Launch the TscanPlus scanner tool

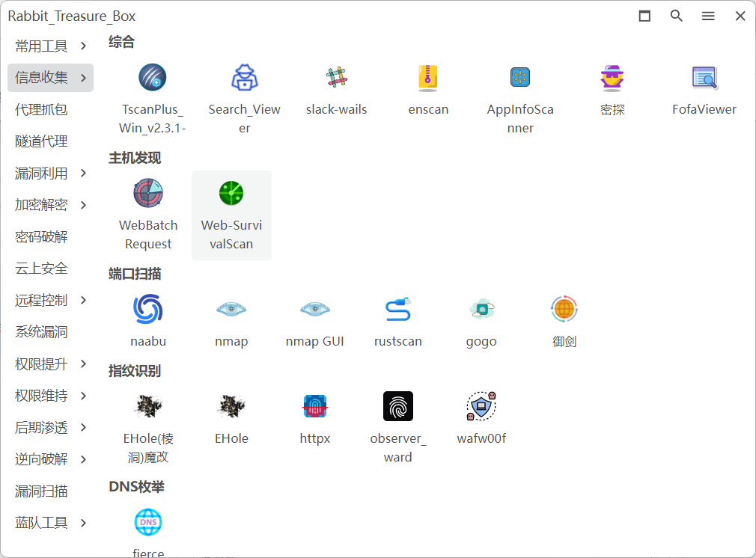(x=152, y=78)
